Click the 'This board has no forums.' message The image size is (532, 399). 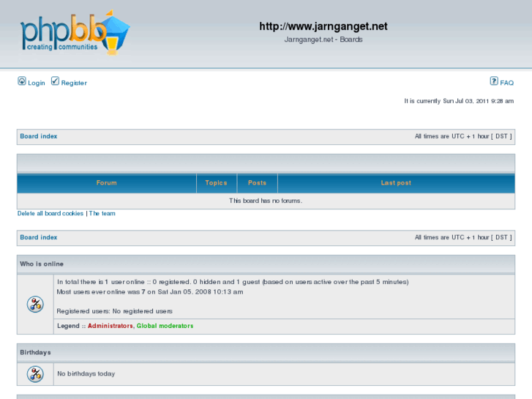(266, 201)
